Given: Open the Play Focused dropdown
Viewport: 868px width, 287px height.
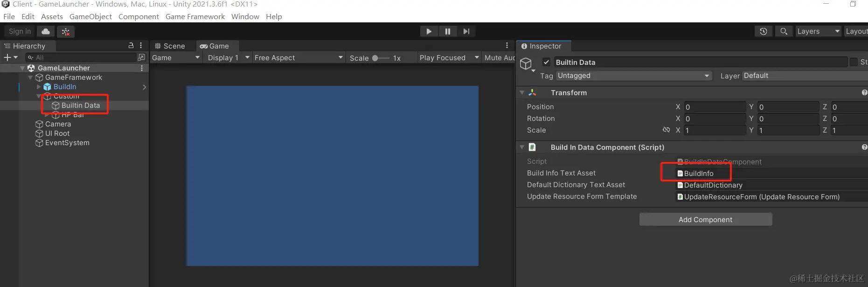Looking at the screenshot, I should point(449,57).
